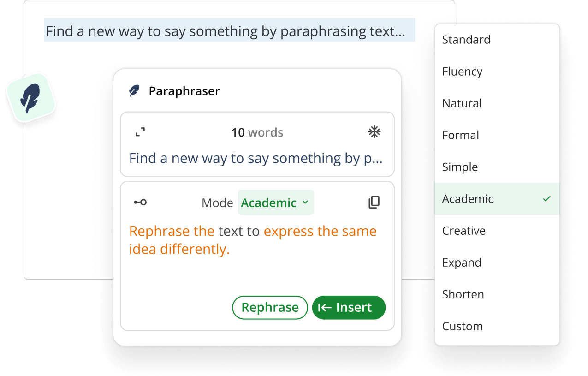Pick Formal mode from the menu

461,135
